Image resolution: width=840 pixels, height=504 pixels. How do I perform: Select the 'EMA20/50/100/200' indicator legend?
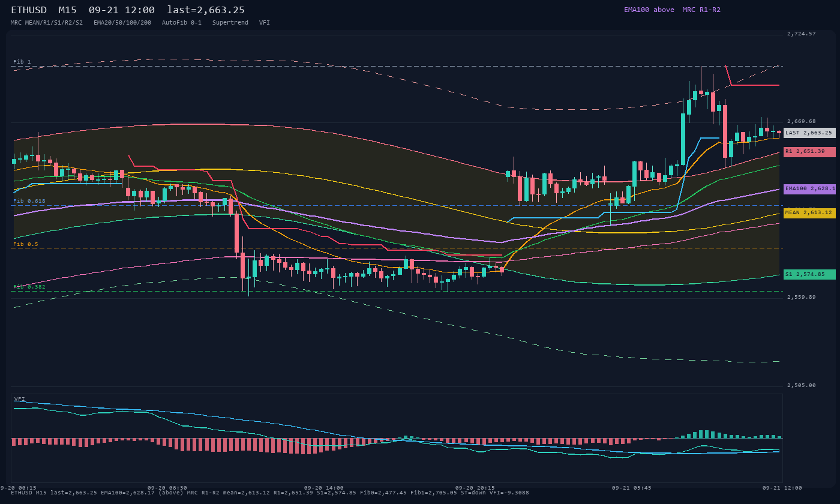click(x=122, y=22)
